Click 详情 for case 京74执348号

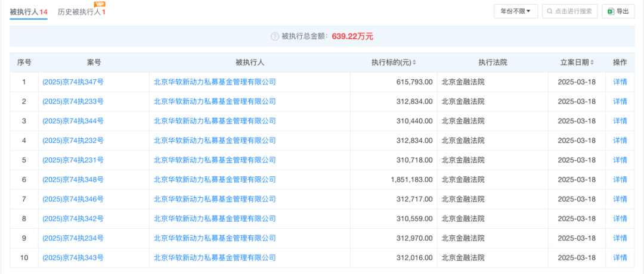(620, 179)
